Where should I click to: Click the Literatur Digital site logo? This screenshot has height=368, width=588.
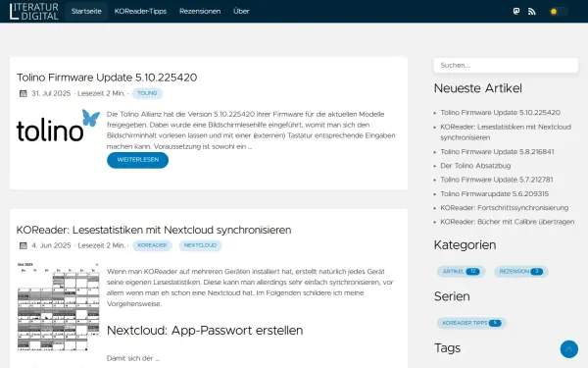(x=33, y=11)
